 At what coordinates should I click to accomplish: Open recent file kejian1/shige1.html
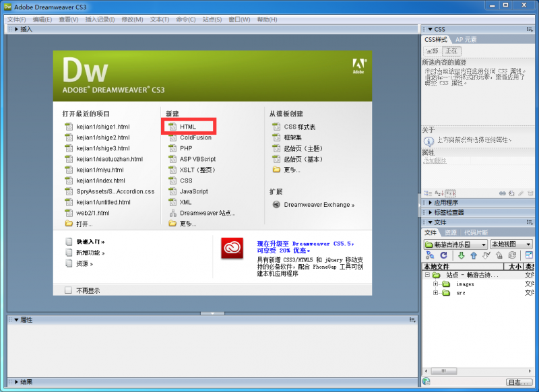(x=103, y=127)
